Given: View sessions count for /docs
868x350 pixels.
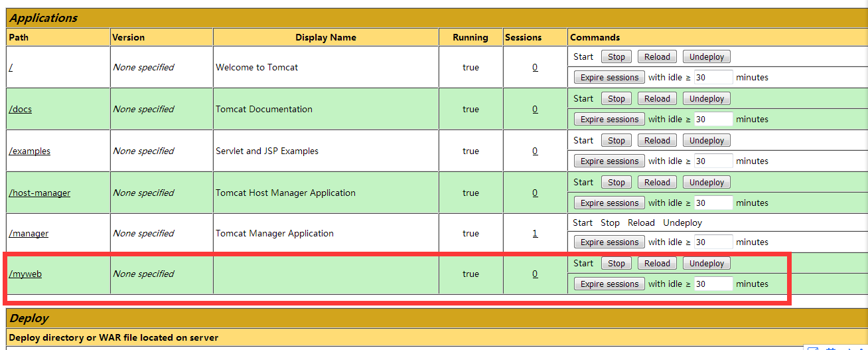Looking at the screenshot, I should pyautogui.click(x=535, y=109).
